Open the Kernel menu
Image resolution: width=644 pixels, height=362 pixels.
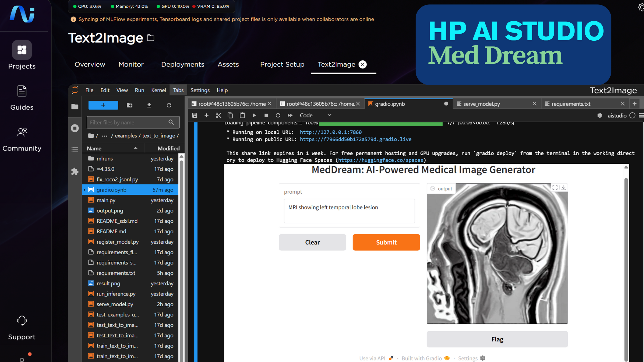click(x=158, y=90)
